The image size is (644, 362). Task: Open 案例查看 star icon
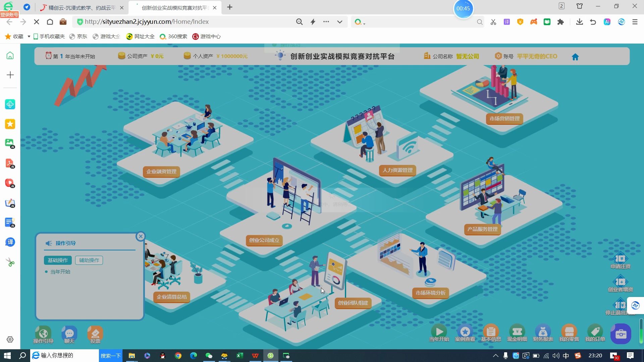tap(465, 332)
